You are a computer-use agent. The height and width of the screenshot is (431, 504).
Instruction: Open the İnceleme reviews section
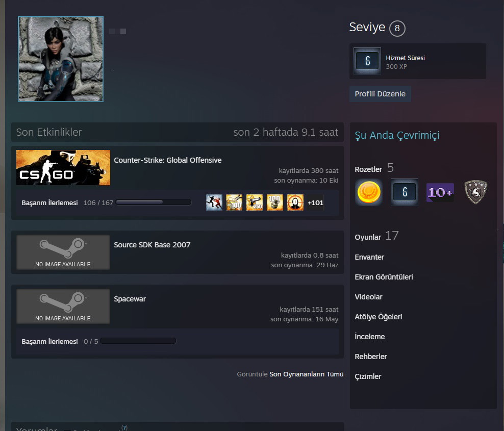click(370, 337)
